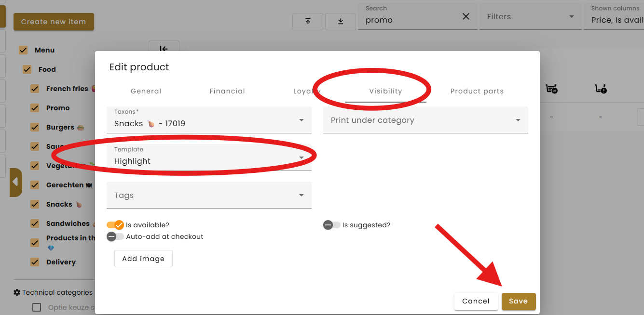Click the Technical categories gear icon
Screen dimensions: 644x315
pos(17,292)
